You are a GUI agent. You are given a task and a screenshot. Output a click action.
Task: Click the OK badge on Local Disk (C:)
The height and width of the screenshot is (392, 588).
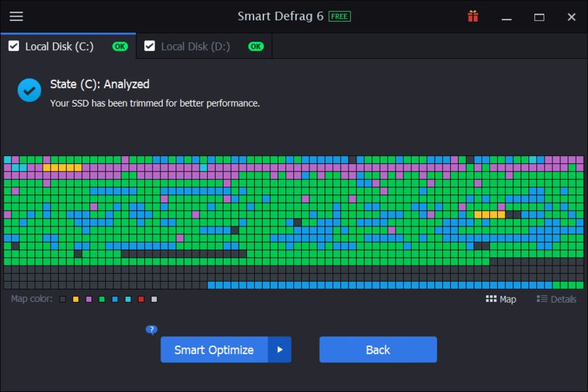pyautogui.click(x=120, y=46)
